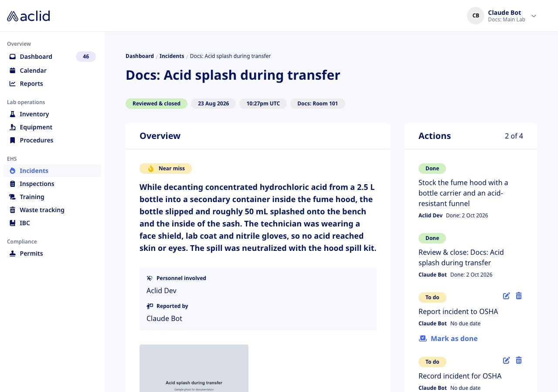
Task: Click the Near miss severity badge
Action: point(166,169)
